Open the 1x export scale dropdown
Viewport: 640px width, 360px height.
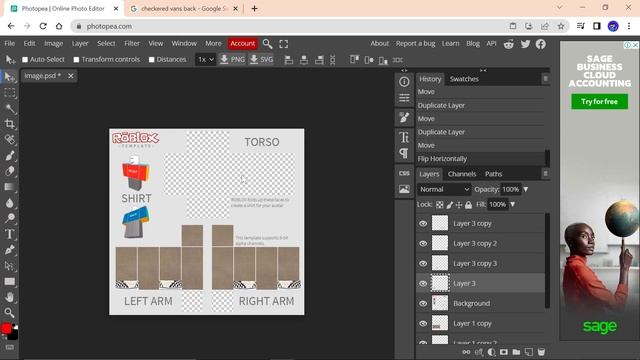tap(205, 60)
